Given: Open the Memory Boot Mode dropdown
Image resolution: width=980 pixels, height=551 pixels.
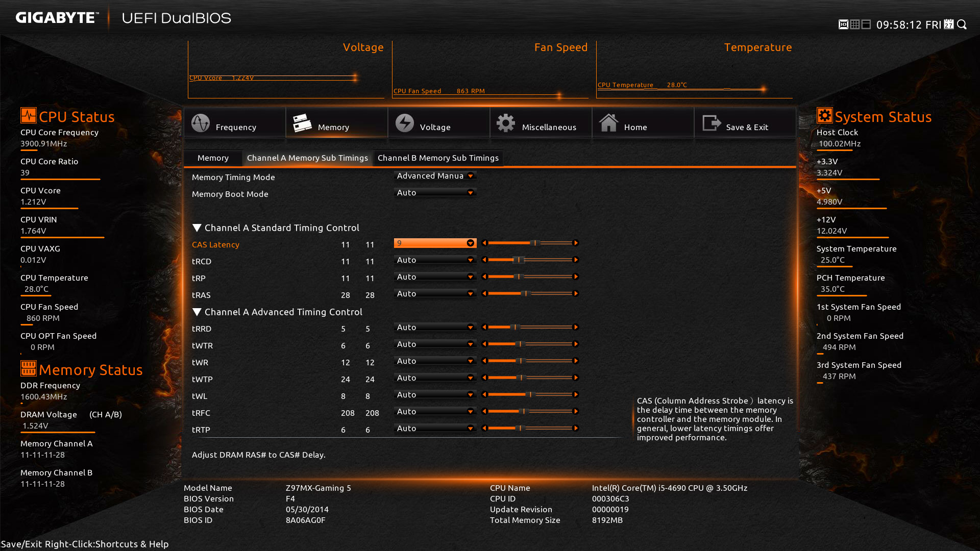Looking at the screenshot, I should [x=435, y=193].
